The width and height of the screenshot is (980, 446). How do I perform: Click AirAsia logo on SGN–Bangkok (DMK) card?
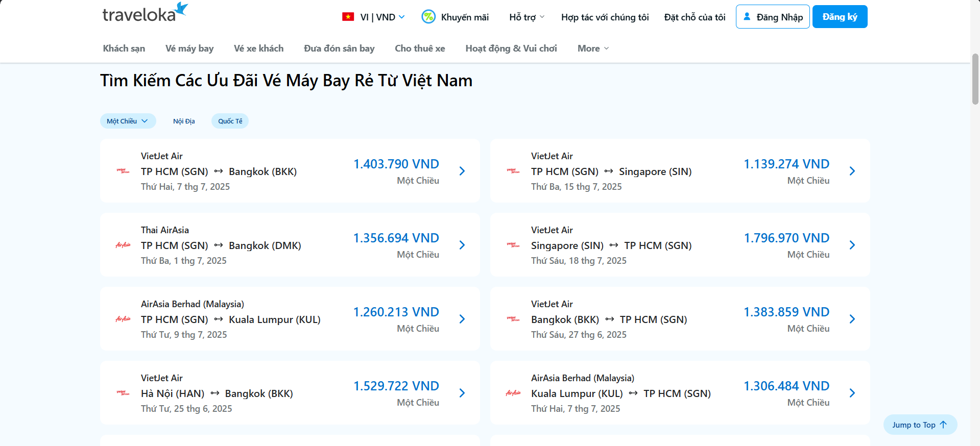[123, 245]
